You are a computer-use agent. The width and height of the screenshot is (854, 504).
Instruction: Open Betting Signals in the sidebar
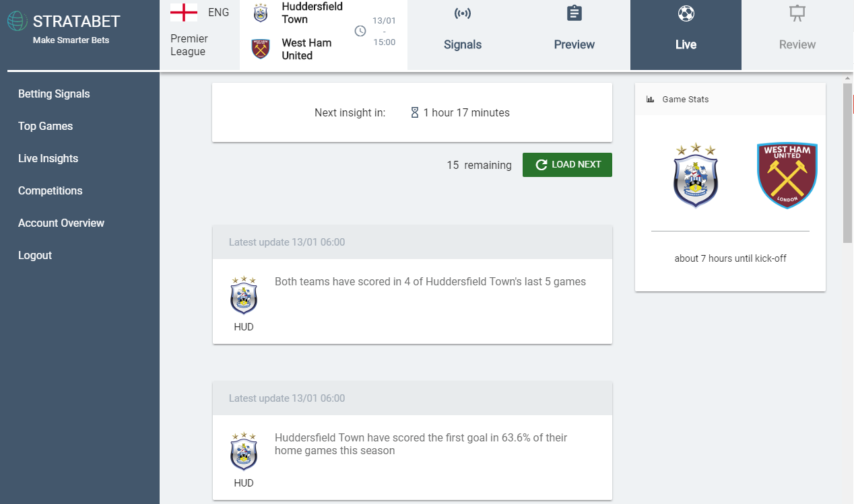[x=54, y=94]
